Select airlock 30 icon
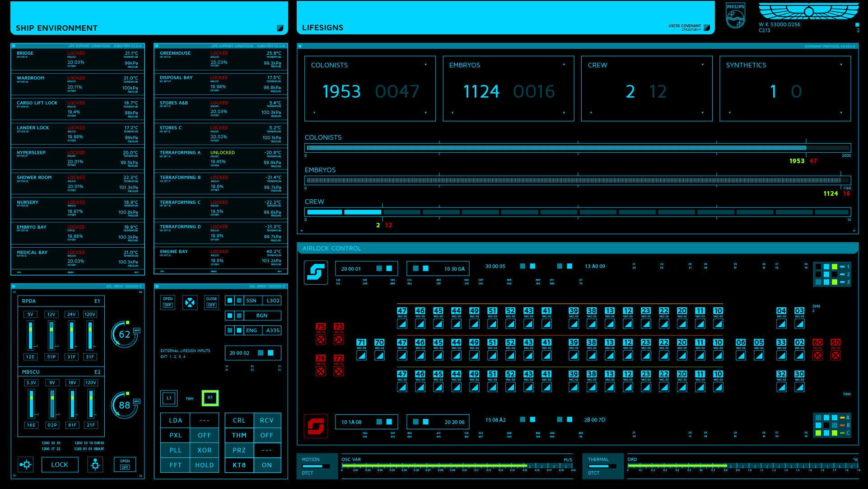The height and width of the screenshot is (489, 868). point(799,387)
